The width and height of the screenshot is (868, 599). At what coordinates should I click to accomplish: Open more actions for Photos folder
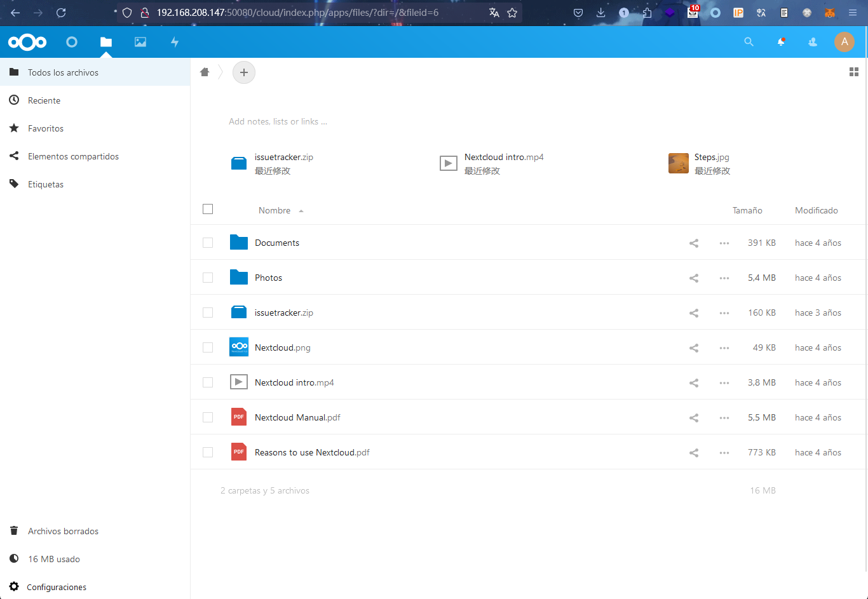coord(724,278)
